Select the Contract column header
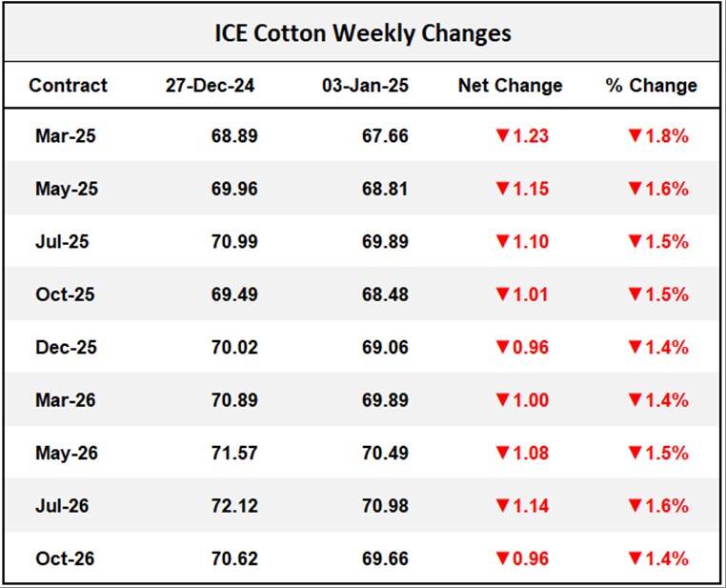This screenshot has height=588, width=726. (68, 85)
